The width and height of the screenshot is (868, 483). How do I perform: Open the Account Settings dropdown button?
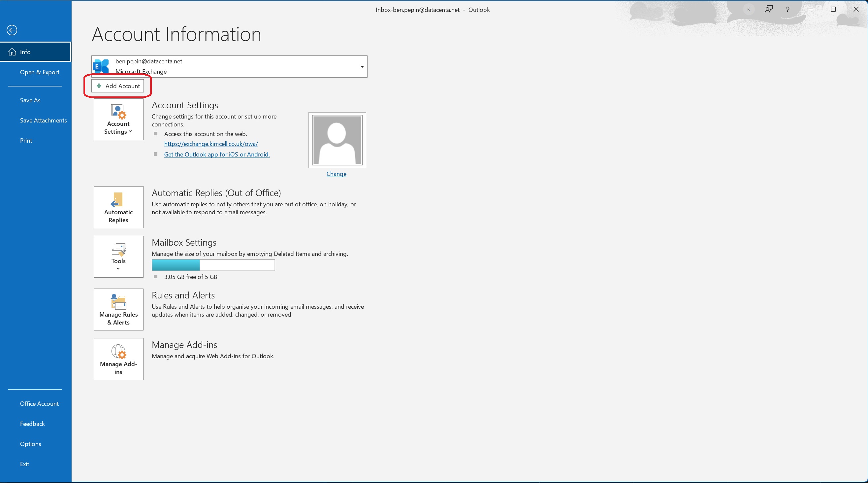[x=119, y=120]
